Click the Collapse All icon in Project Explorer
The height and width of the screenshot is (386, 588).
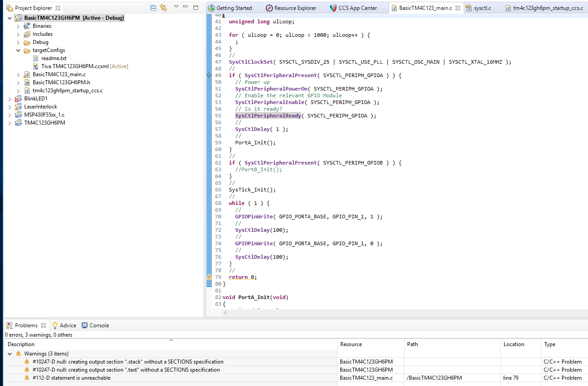154,8
